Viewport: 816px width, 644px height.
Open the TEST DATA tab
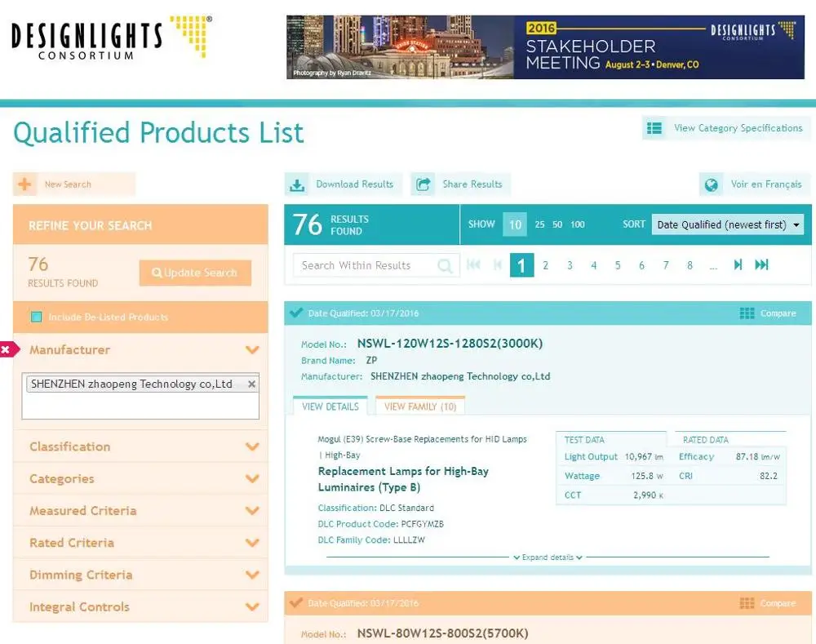pos(610,440)
